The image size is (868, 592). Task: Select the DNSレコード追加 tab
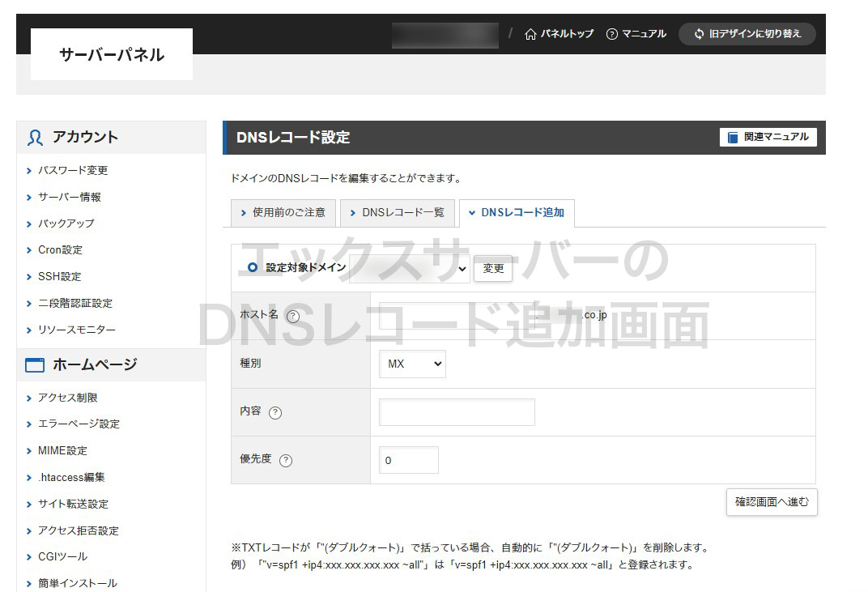tap(517, 213)
